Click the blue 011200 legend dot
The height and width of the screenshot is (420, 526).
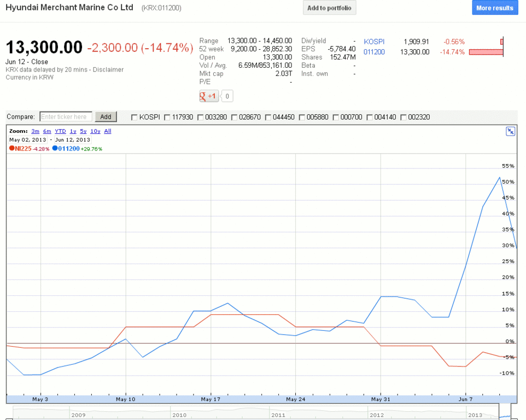point(55,148)
